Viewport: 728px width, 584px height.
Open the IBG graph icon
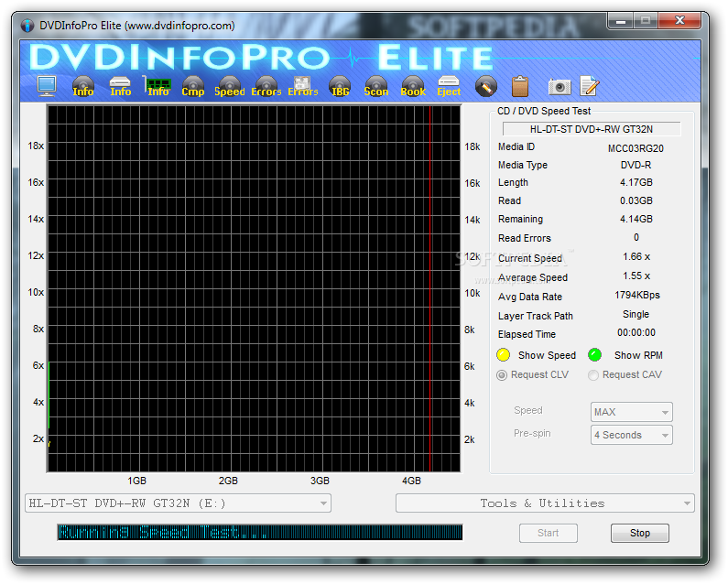point(340,86)
